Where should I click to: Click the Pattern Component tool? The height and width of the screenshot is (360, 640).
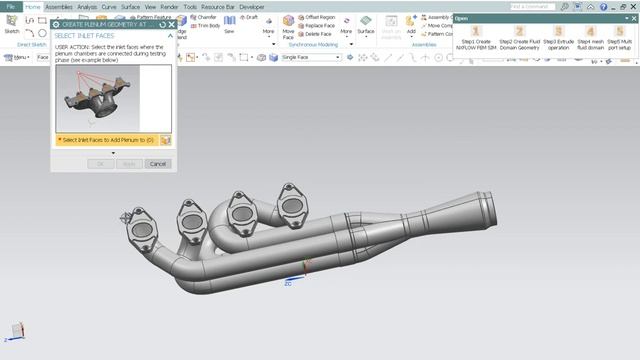click(x=437, y=34)
